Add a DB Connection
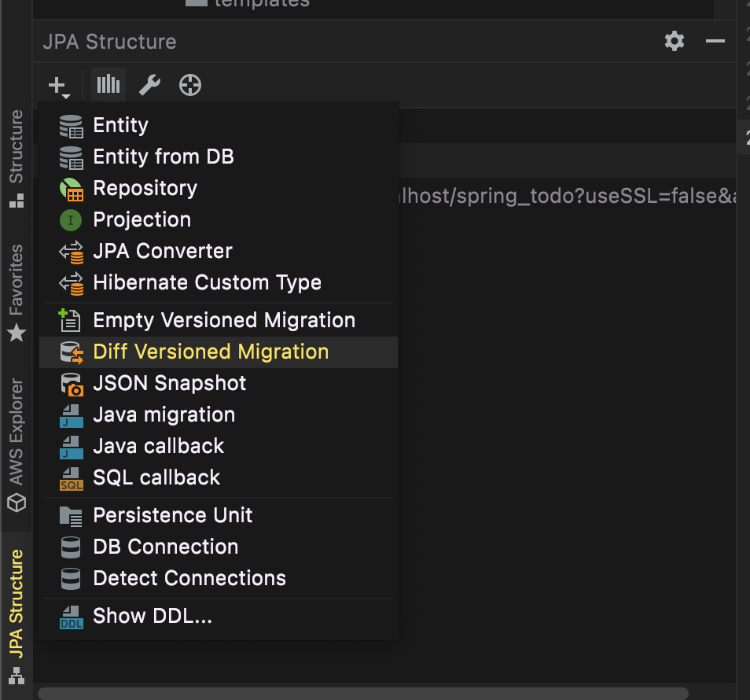Image resolution: width=750 pixels, height=700 pixels. (x=218, y=547)
